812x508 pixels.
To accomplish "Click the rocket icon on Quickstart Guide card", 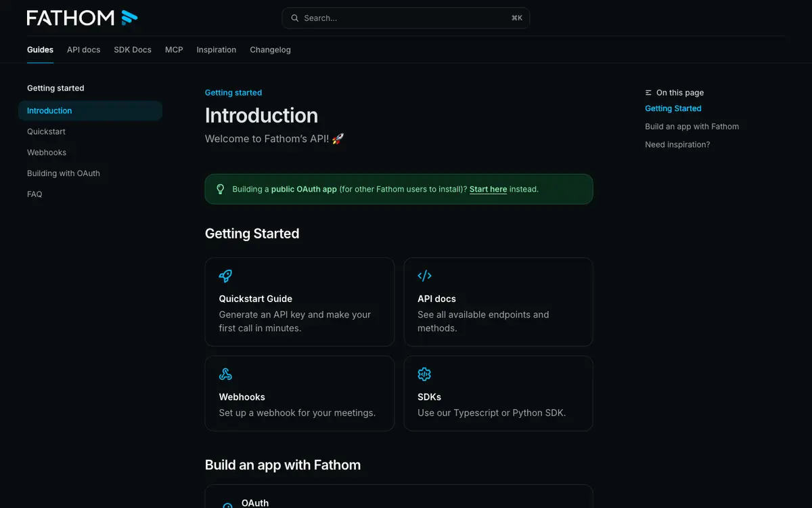I will pos(225,276).
